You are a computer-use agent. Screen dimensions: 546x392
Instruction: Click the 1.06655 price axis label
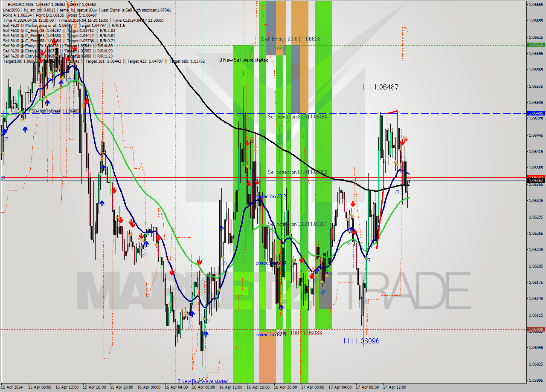tap(536, 20)
